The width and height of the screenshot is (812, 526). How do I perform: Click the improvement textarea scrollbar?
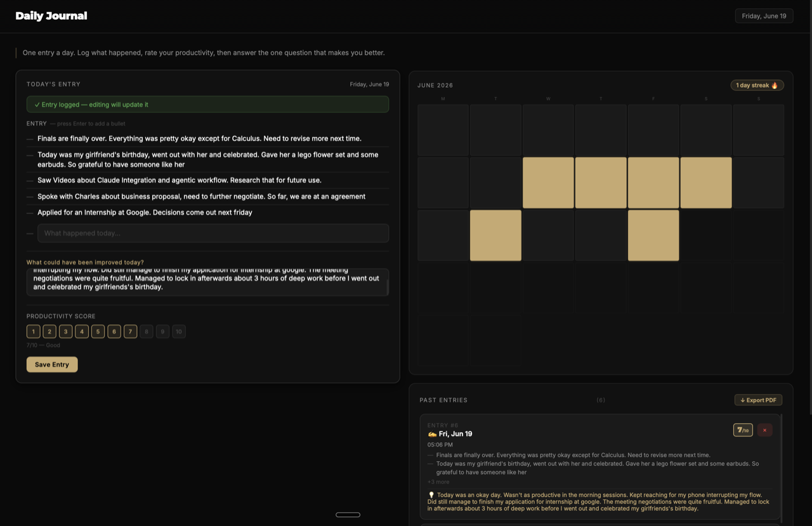pos(387,287)
